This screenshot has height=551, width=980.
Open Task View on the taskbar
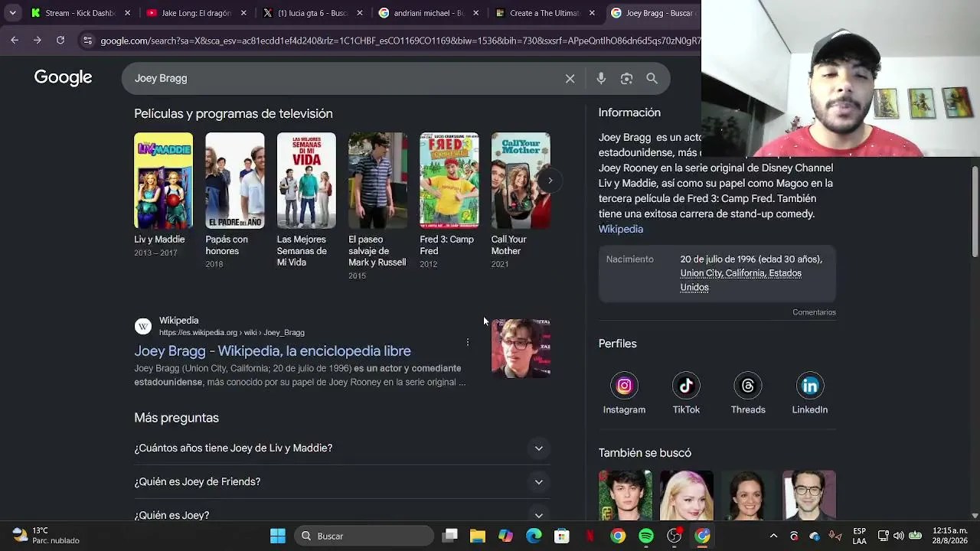449,536
